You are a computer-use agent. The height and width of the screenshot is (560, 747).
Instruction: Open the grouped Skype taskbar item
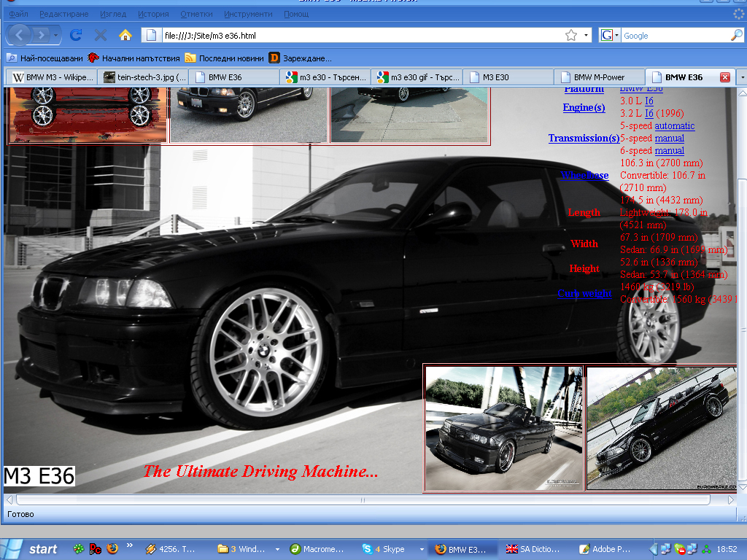[392, 549]
